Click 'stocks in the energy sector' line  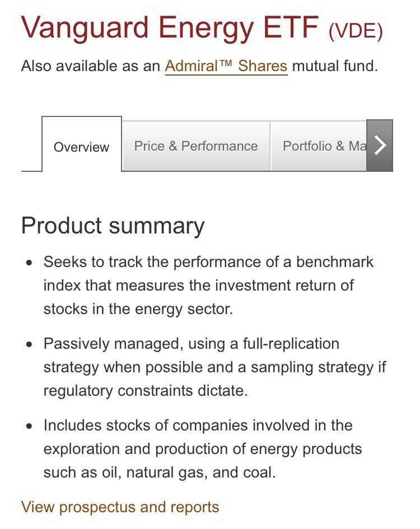[138, 308]
